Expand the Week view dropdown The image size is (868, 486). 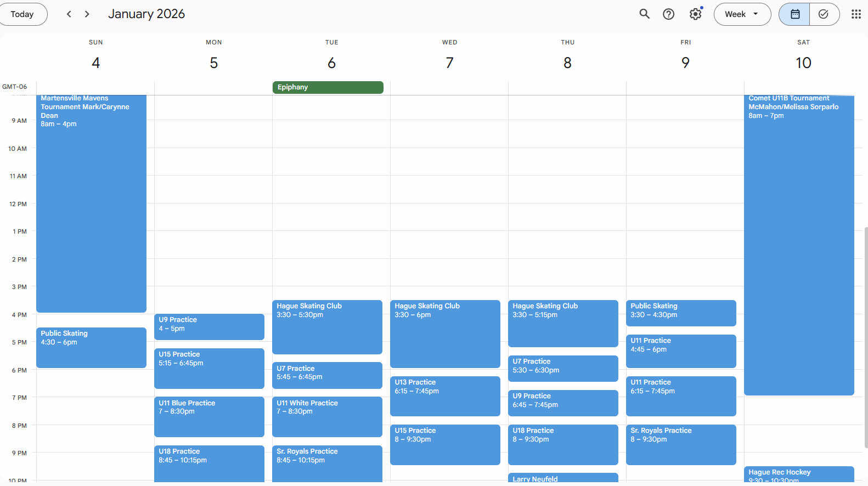coord(742,14)
